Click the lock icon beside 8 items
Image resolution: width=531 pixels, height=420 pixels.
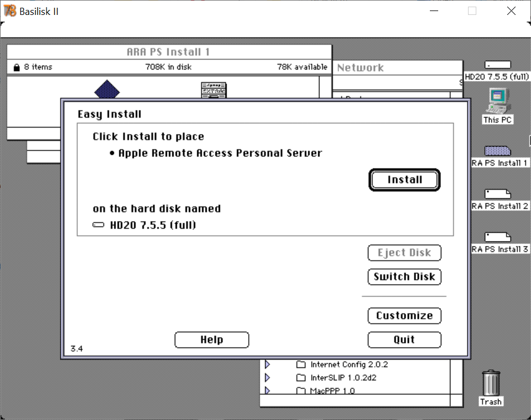click(16, 67)
